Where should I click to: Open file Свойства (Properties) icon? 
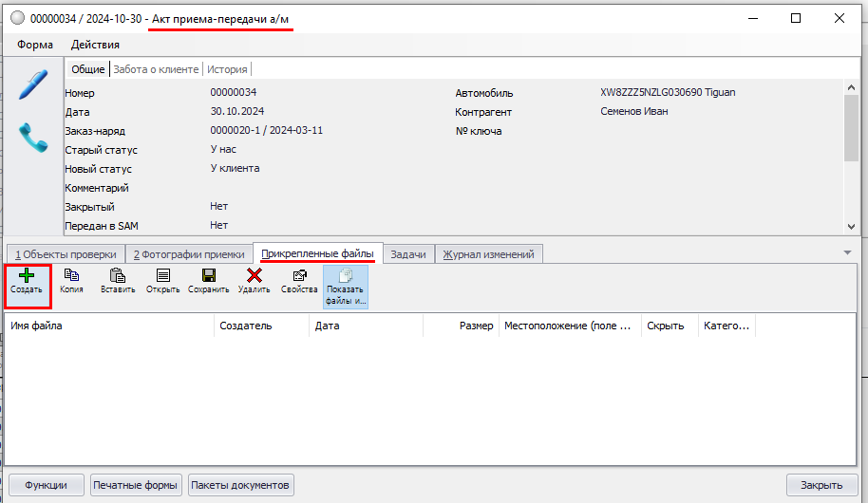tap(299, 276)
